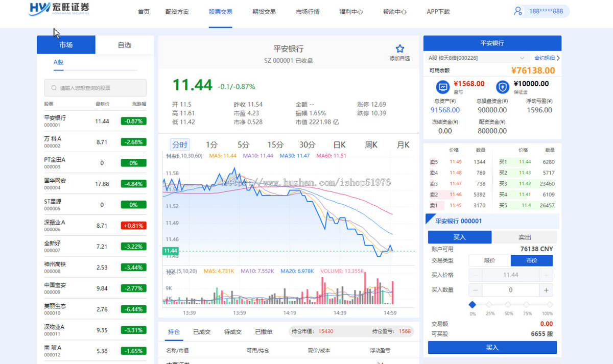Click 买5 price 11.4 in order book
Viewport: 613px width, 364px height.
526,206
